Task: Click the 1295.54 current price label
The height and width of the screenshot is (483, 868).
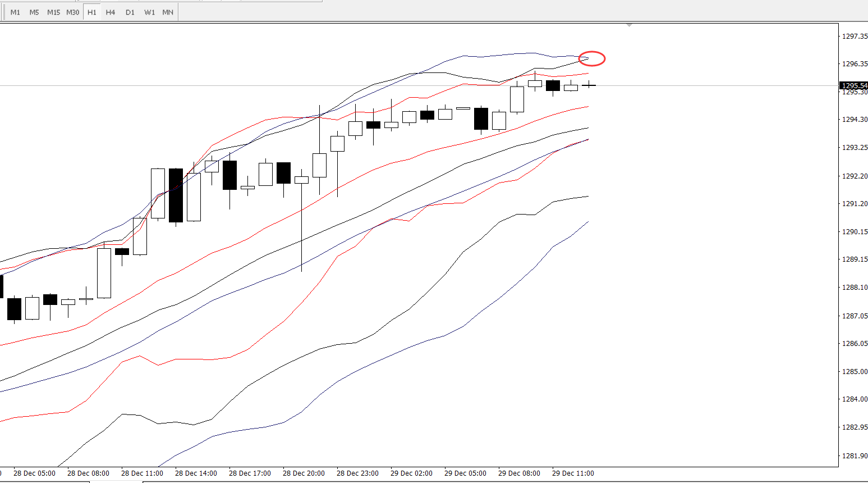Action: click(854, 86)
